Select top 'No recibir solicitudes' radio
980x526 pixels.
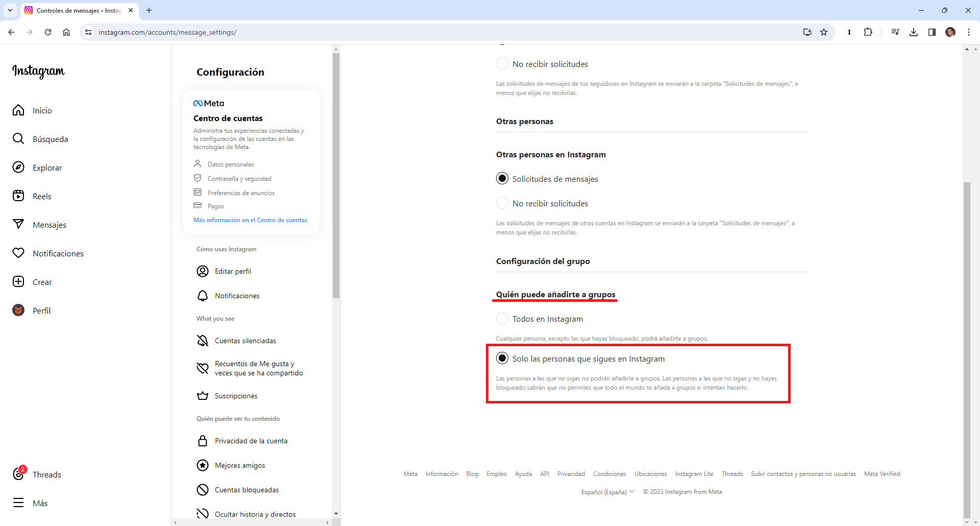pyautogui.click(x=502, y=63)
